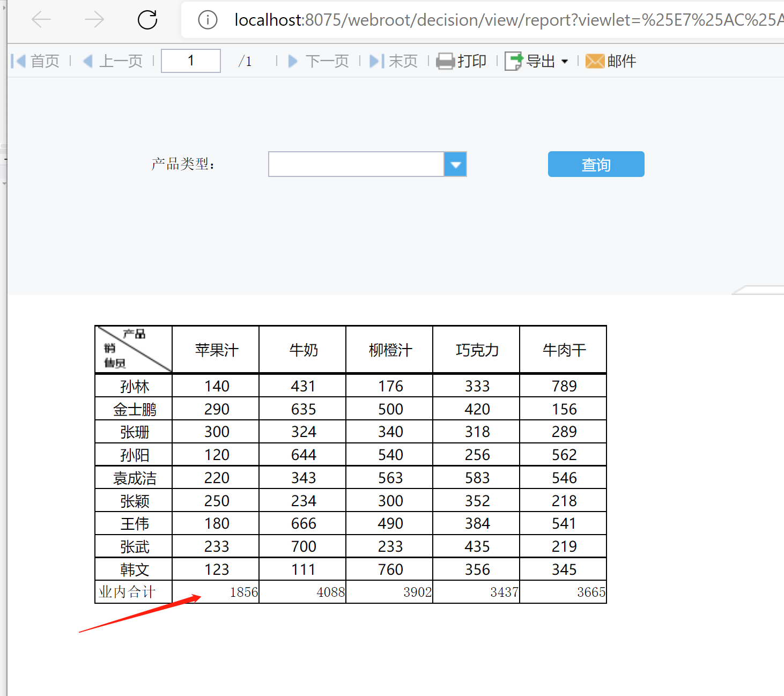Viewport: 784px width, 696px height.
Task: Select salesperson 金士鹏 row label
Action: (134, 409)
